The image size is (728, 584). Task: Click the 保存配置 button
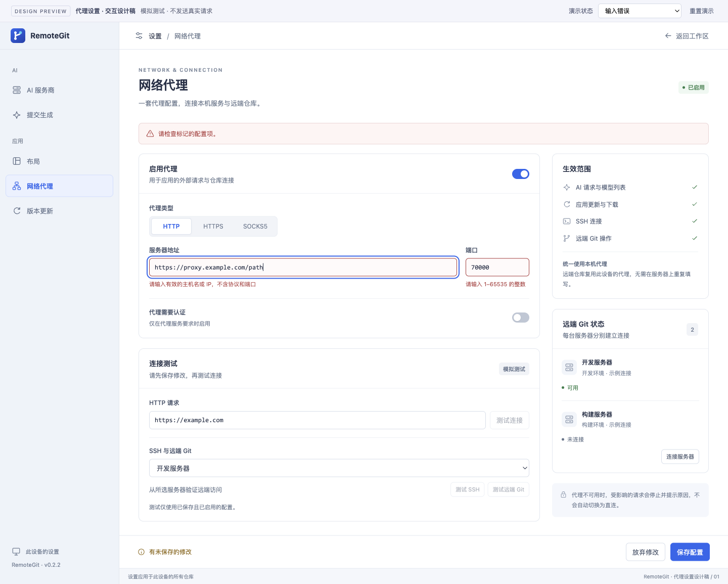point(690,552)
